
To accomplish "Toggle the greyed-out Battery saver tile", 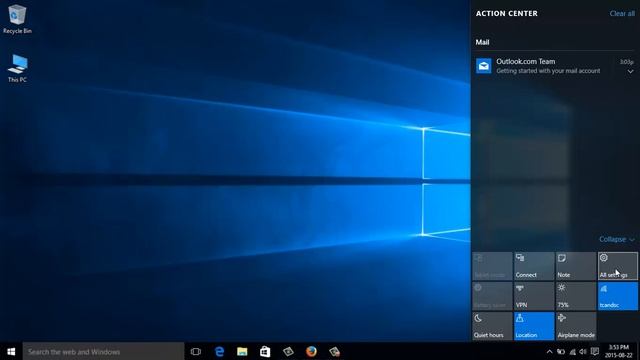I will [492, 296].
